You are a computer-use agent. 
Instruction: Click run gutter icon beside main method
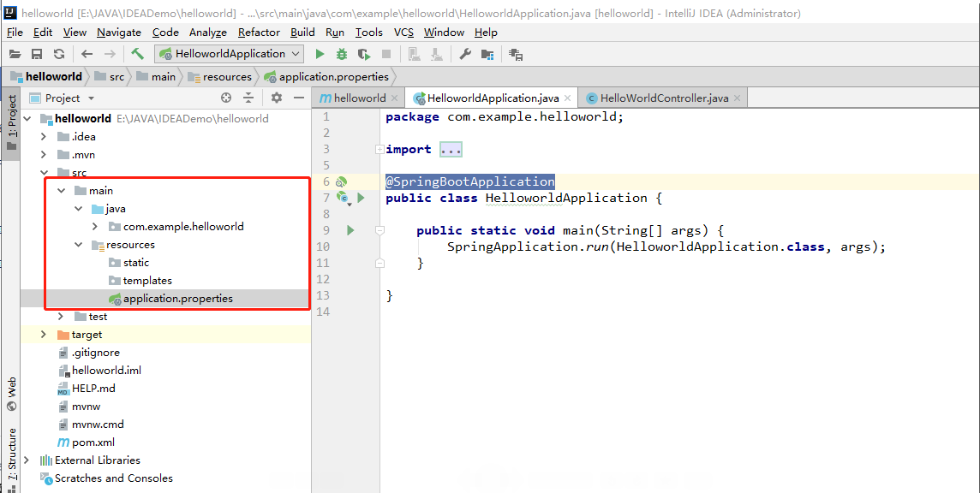coord(350,230)
